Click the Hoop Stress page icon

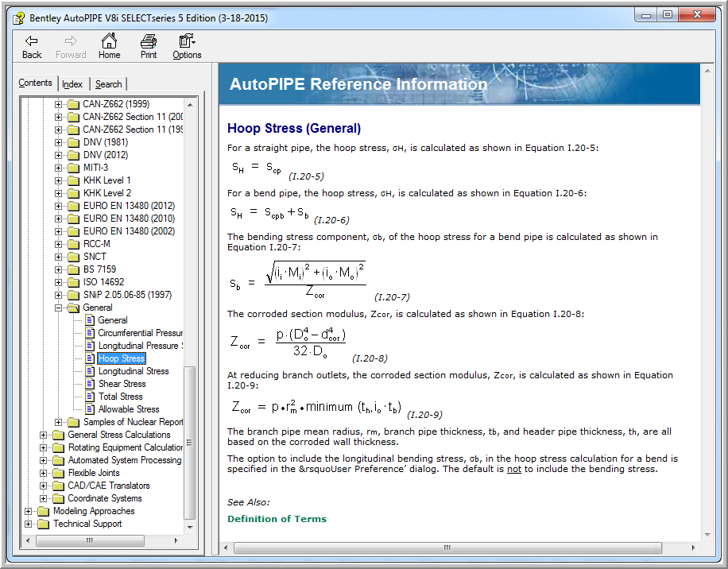pos(90,358)
